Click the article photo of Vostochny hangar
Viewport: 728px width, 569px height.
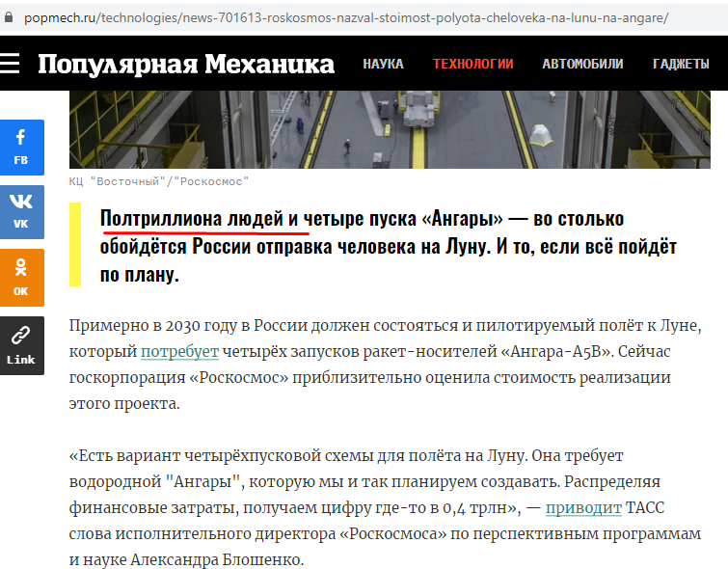(397, 128)
